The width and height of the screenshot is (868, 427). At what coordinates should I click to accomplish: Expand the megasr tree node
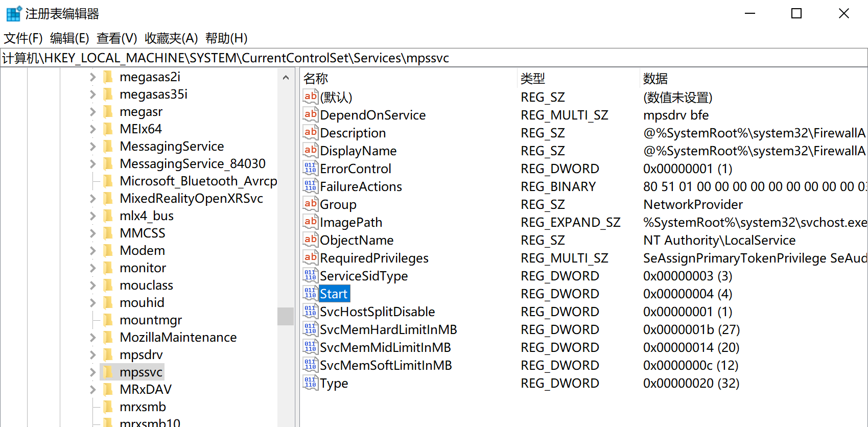coord(92,111)
